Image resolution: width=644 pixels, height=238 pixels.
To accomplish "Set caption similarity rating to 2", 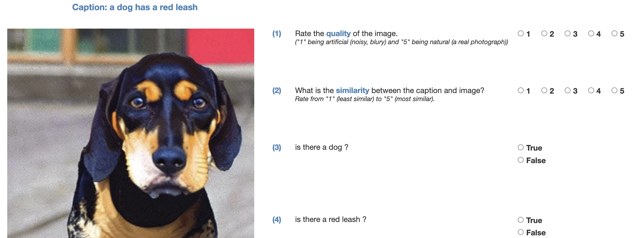I will (x=544, y=90).
